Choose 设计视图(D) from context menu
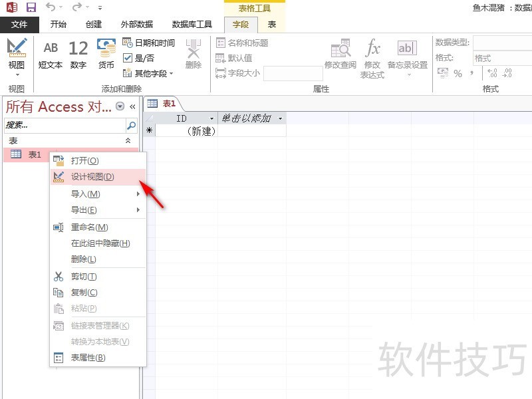 click(x=98, y=177)
